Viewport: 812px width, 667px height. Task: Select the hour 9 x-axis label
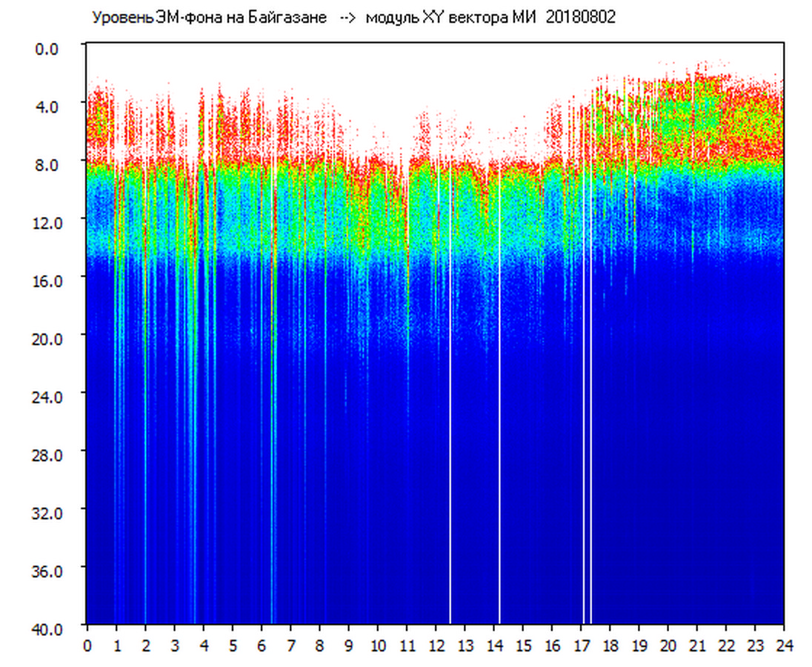[x=349, y=646]
